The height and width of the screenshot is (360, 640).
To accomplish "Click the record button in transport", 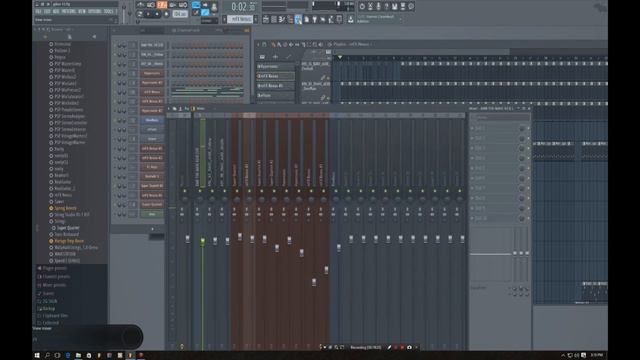I will (166, 14).
